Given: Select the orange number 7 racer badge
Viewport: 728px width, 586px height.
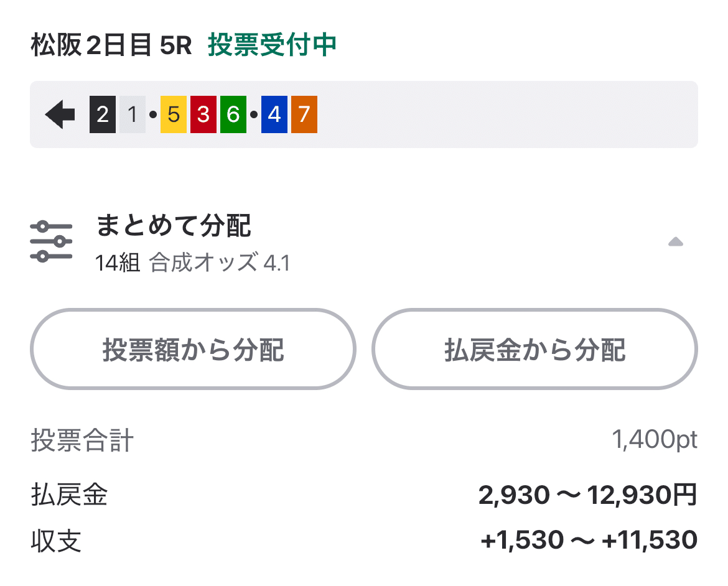Looking at the screenshot, I should (x=304, y=114).
